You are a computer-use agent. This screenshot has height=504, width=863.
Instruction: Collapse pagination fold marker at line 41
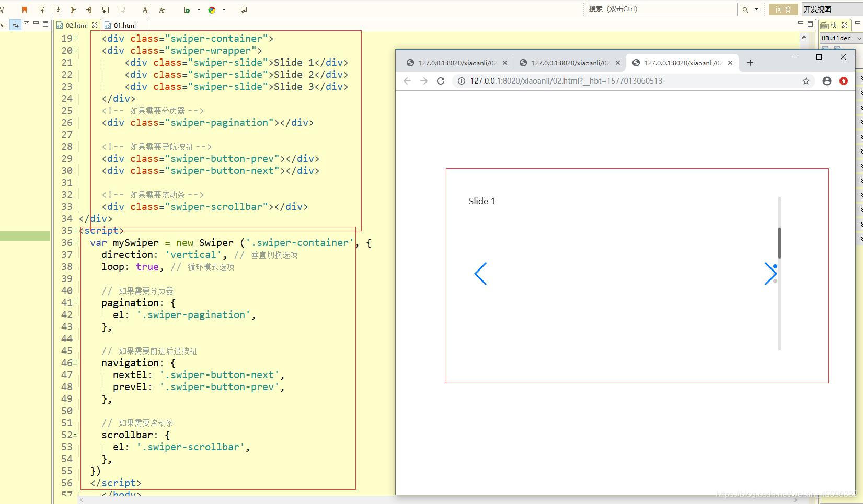click(x=75, y=302)
